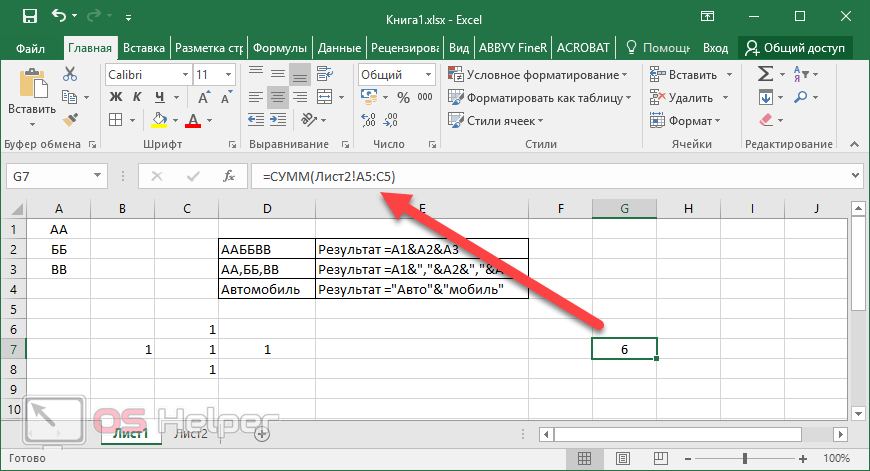870x471 pixels.
Task: Click the Insert Function fx icon
Action: click(229, 176)
